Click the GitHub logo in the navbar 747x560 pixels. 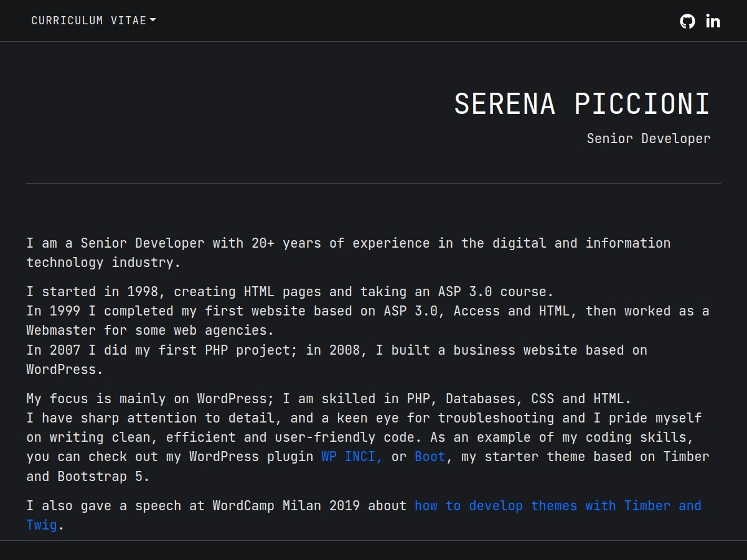687,21
